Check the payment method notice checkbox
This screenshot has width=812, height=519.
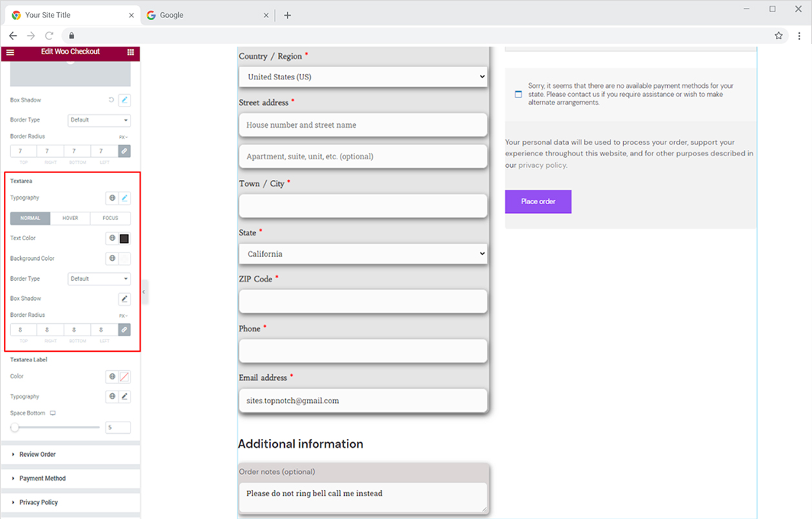coord(518,94)
